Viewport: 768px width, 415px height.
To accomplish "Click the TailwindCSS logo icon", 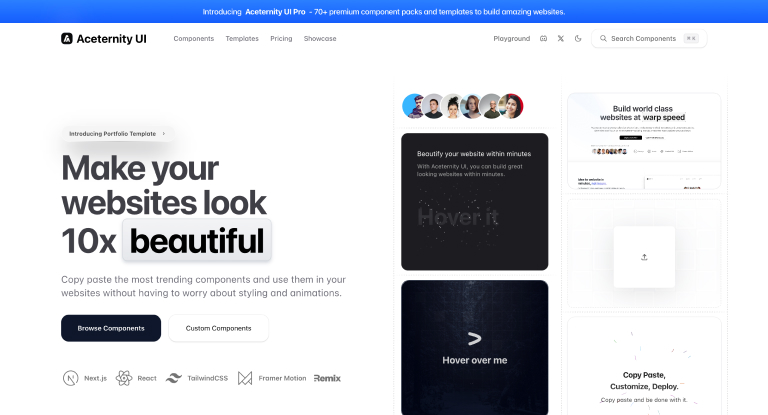I will [x=173, y=378].
